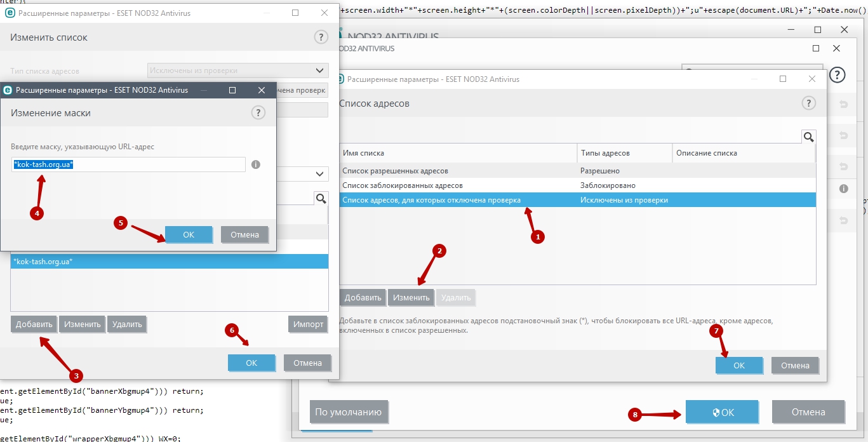Confirm with OK in Изменение маски dialog

click(189, 234)
